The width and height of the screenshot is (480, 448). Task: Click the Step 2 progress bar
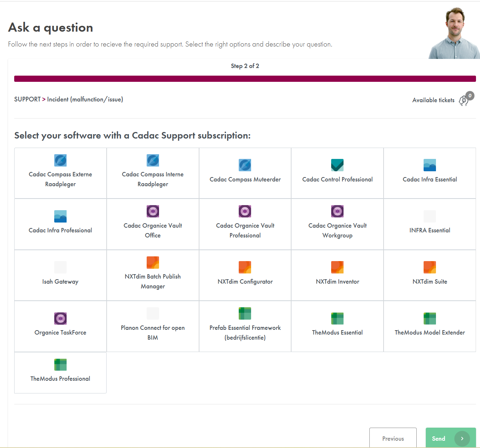(245, 79)
